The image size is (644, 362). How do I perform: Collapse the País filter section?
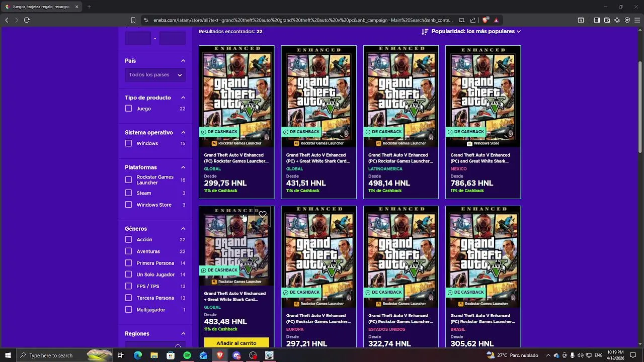pyautogui.click(x=183, y=61)
